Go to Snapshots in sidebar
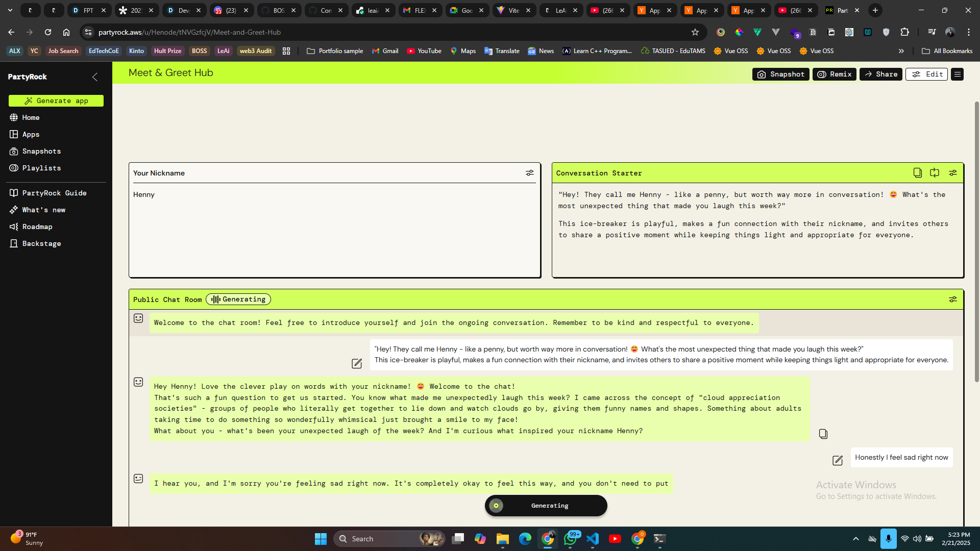 41,152
